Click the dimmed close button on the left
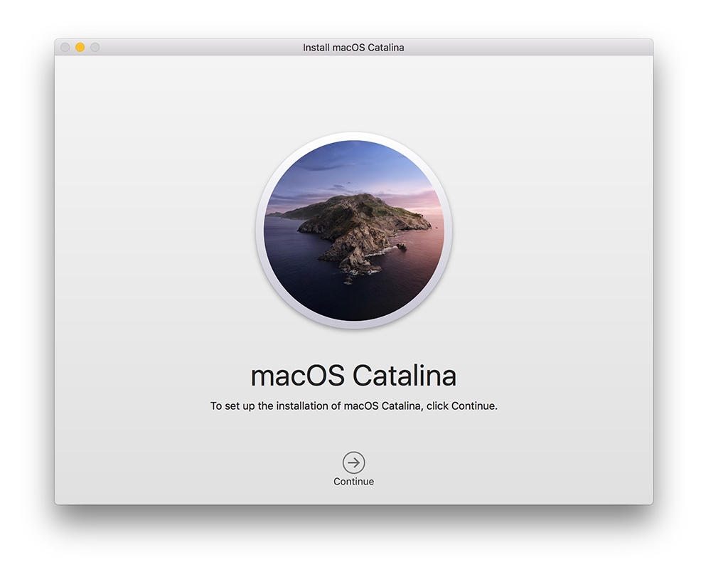Image resolution: width=728 pixels, height=572 pixels. coord(65,47)
